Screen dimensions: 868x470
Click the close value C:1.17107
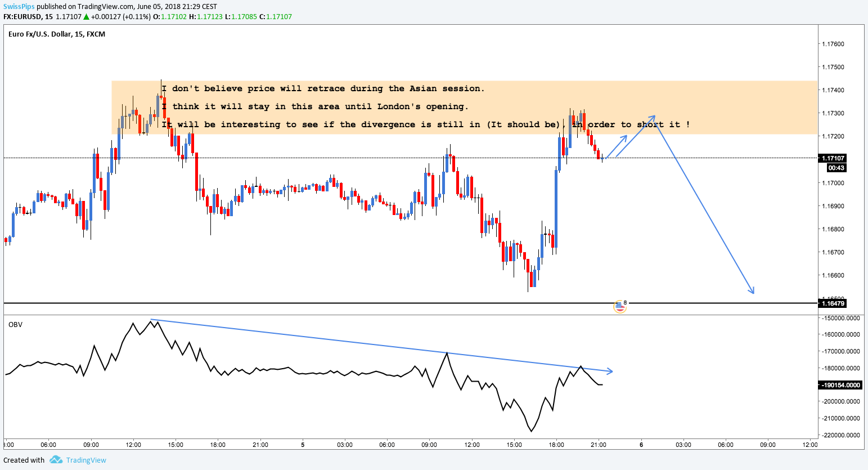[276, 17]
